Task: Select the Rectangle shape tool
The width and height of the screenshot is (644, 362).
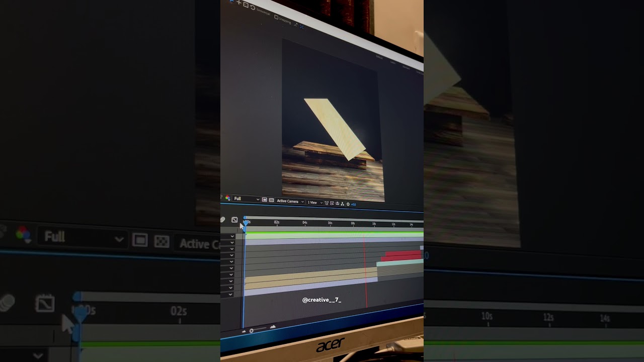Action: [x=246, y=5]
